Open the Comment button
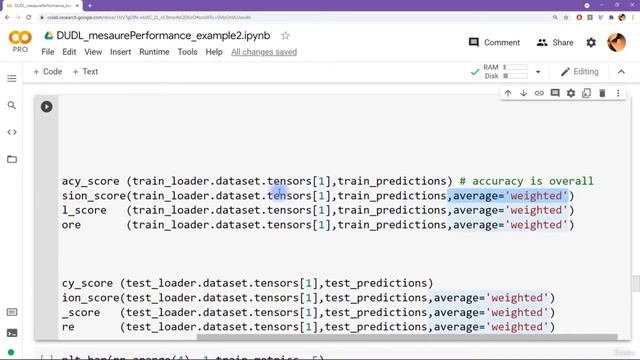The width and height of the screenshot is (640, 360). coord(494,42)
